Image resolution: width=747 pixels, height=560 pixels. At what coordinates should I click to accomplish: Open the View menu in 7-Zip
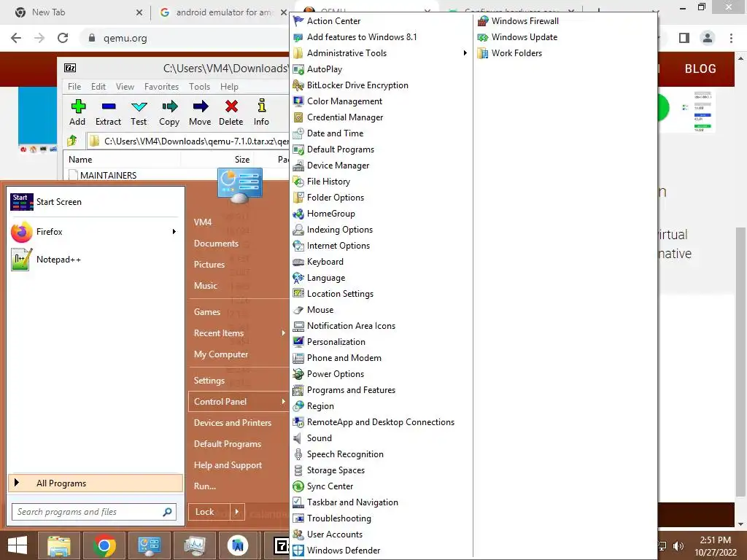(125, 87)
